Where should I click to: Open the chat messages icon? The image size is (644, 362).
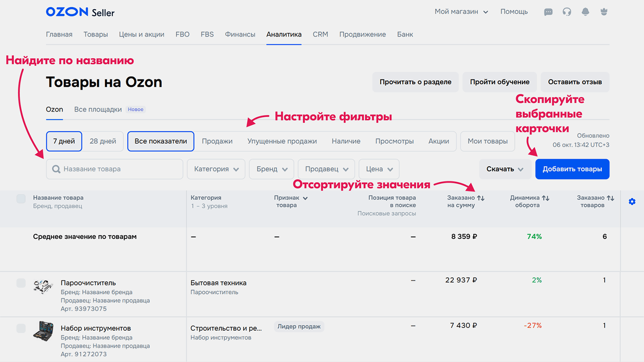click(548, 12)
